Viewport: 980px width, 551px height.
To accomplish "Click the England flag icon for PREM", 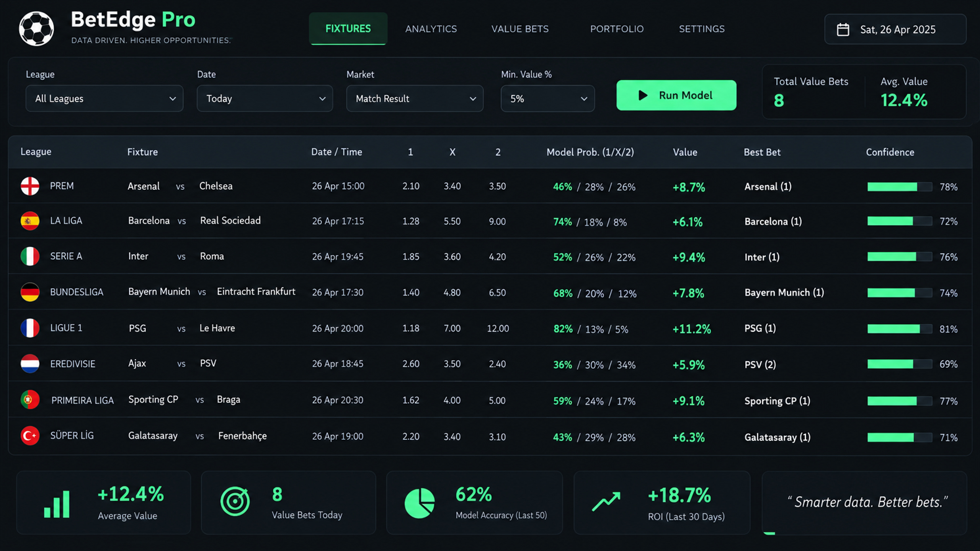I will [x=30, y=186].
